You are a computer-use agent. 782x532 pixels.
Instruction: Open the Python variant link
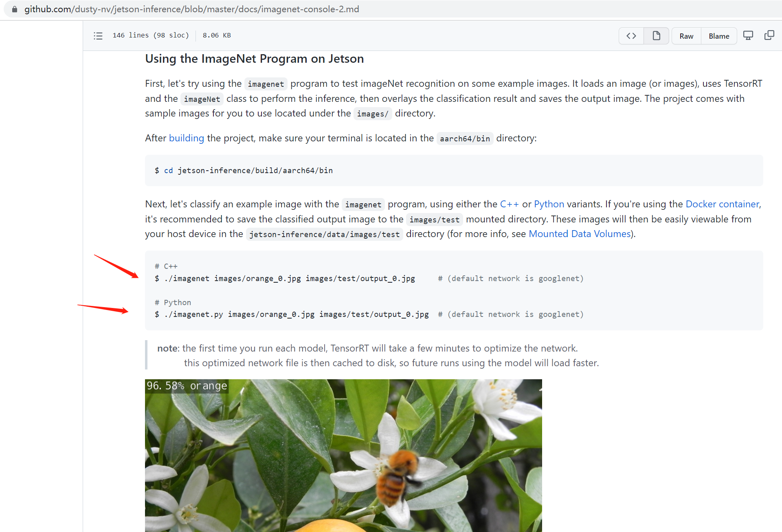coord(549,204)
